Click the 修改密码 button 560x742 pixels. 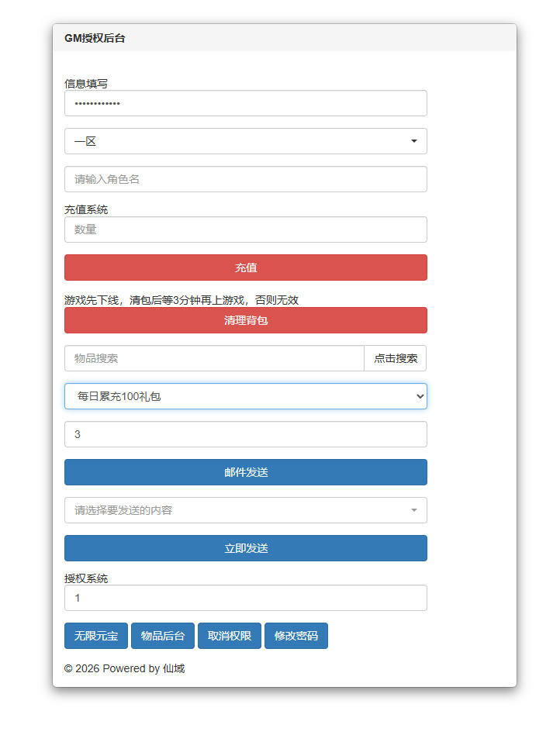[296, 636]
